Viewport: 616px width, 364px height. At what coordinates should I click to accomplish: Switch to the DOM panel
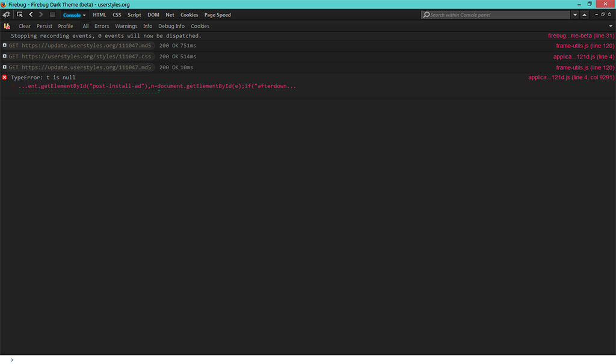(x=153, y=15)
